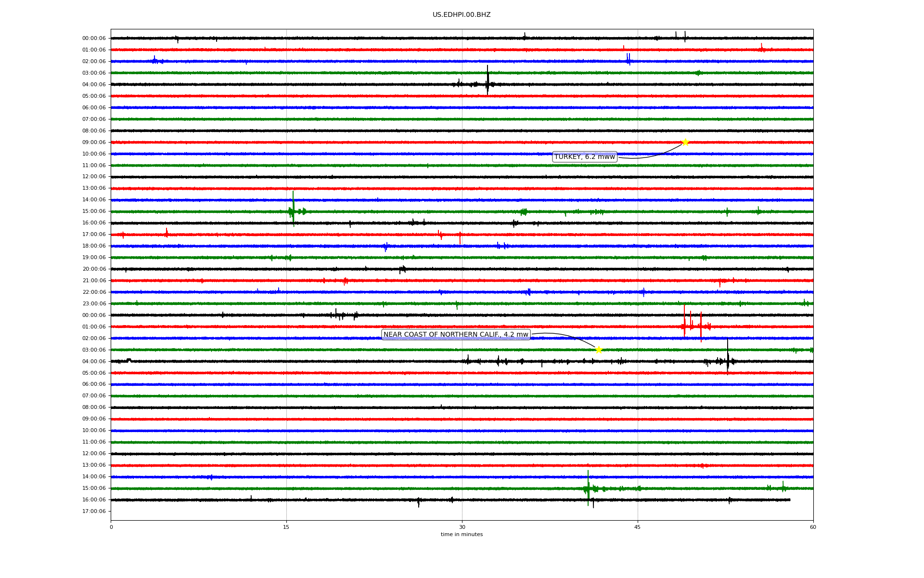The width and height of the screenshot is (924, 578).
Task: Select the TURKEY, 6.2 mww annotation box
Action: point(585,157)
